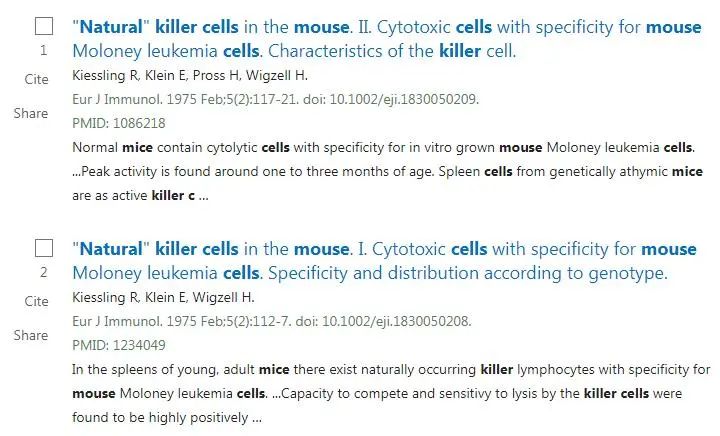Click Cite under the first result
Image resolution: width=720 pixels, height=436 pixels.
coord(36,79)
